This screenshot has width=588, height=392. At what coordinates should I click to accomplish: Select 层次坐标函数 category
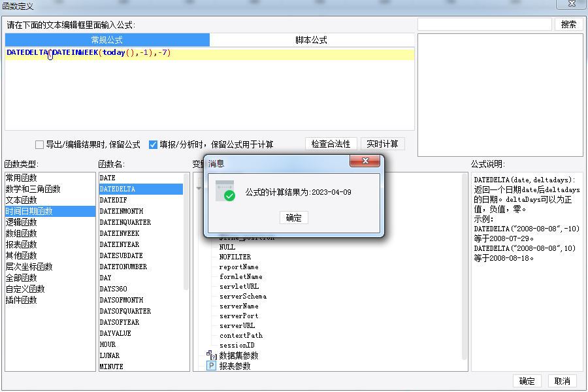click(50, 267)
